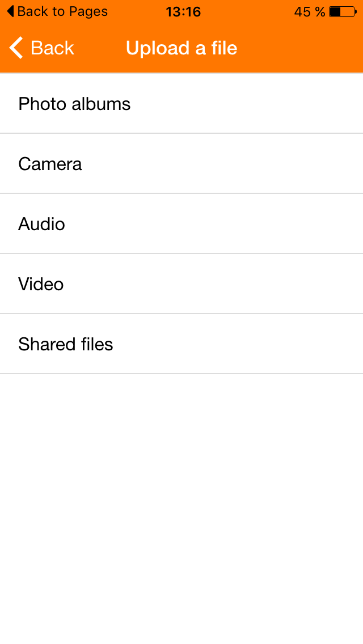Click the Upload a file title
Viewport: 363px width, 644px height.
click(181, 48)
